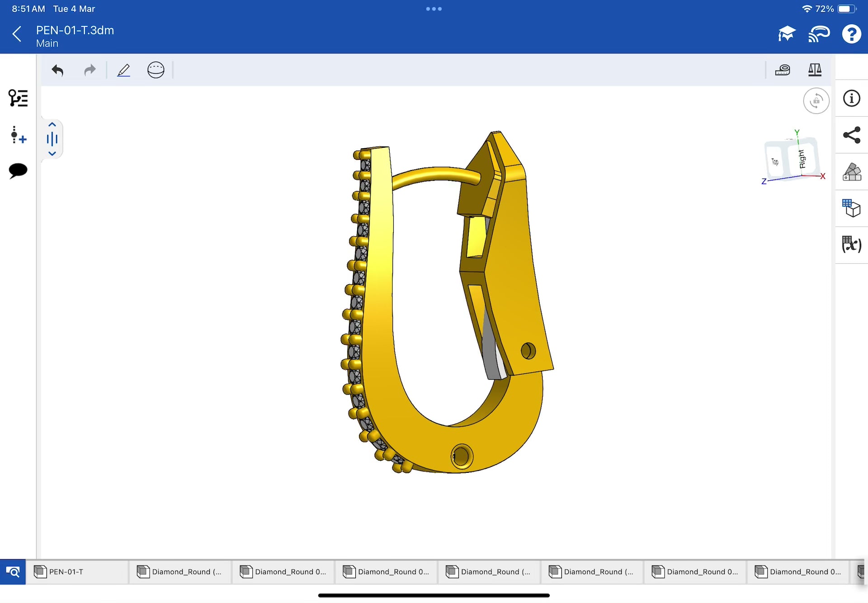Open the Help question mark button
Viewport: 868px width, 603px height.
pos(851,34)
